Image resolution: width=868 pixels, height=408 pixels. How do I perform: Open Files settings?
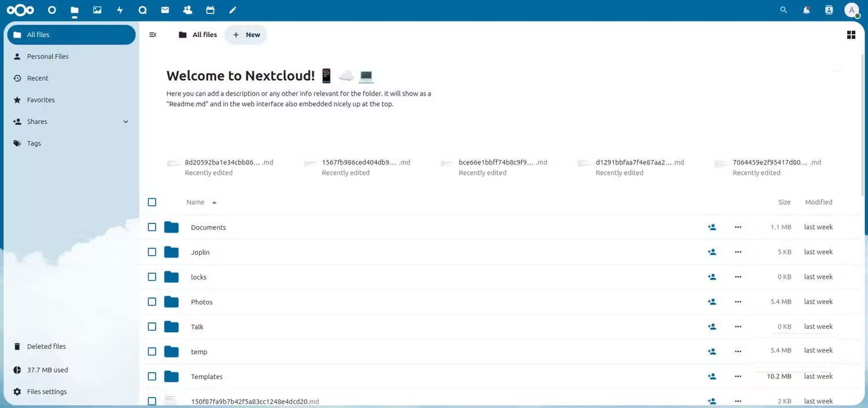(x=47, y=391)
